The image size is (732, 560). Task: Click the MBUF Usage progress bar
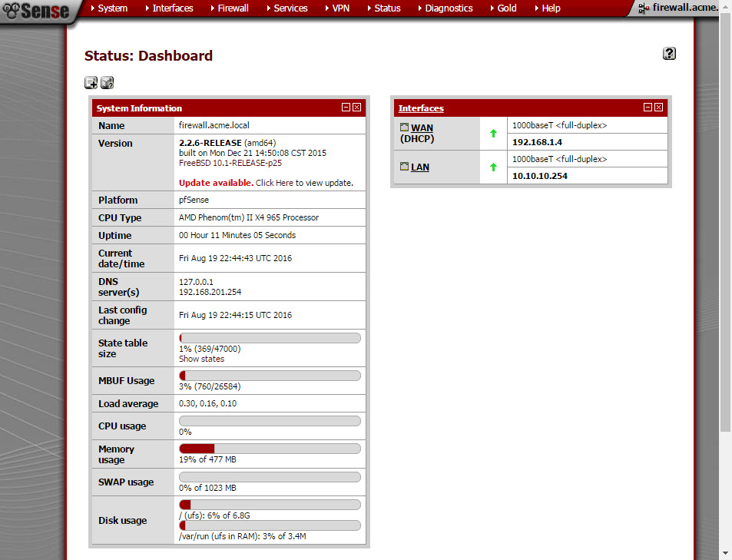(x=270, y=376)
